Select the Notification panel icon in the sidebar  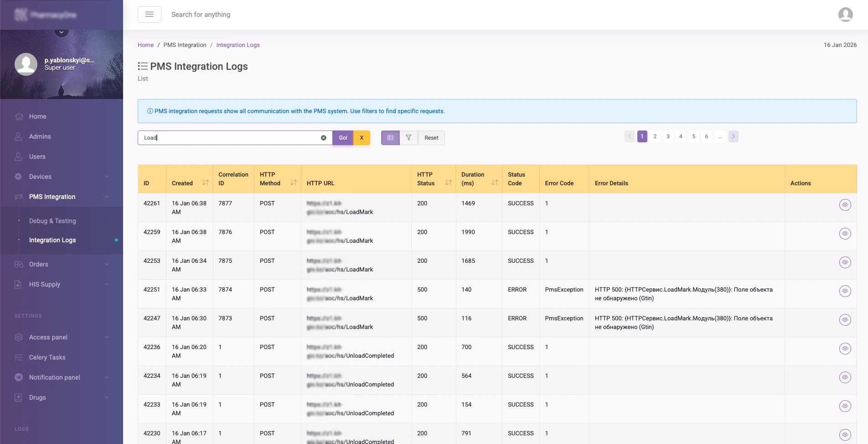(19, 377)
